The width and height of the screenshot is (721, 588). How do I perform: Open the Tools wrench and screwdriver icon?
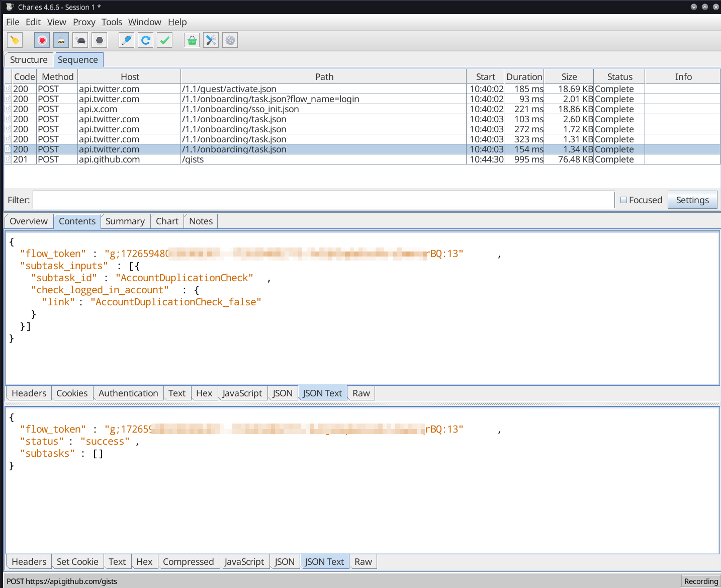(x=211, y=40)
